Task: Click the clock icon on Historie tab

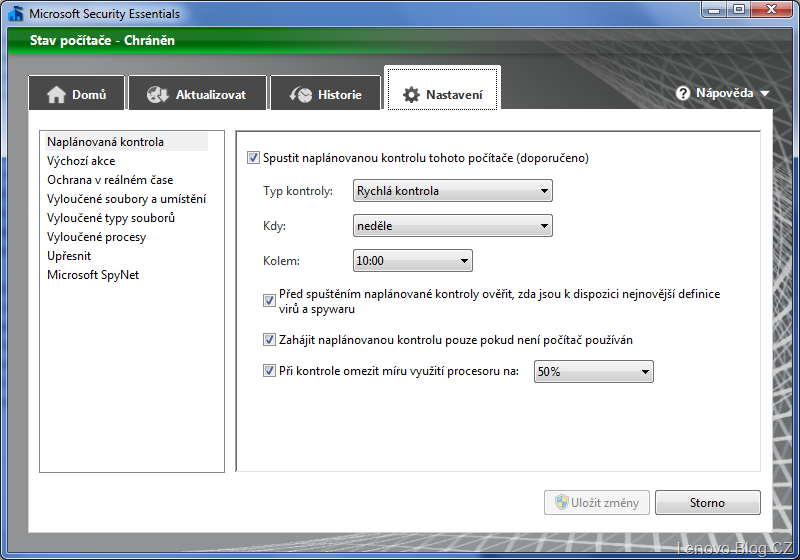Action: (300, 95)
